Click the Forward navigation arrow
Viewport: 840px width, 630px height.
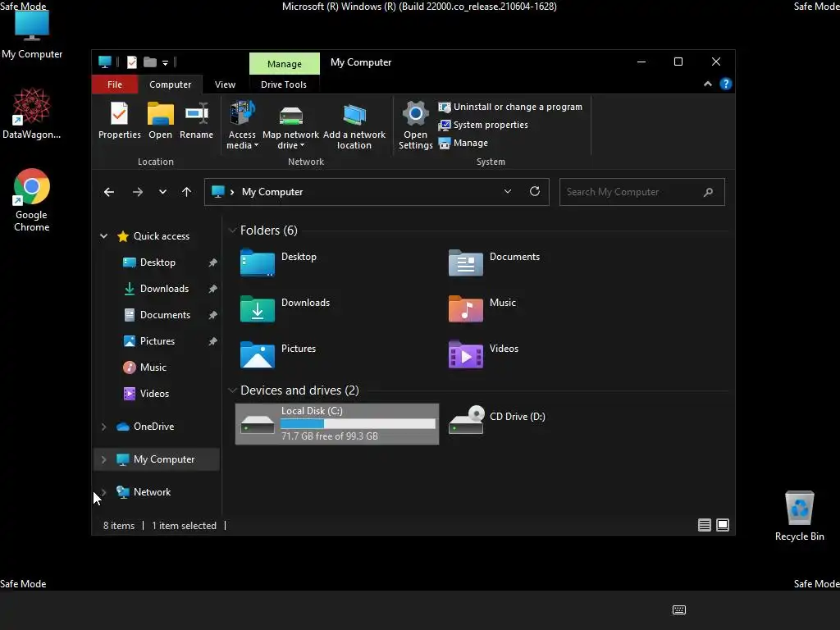(x=138, y=192)
